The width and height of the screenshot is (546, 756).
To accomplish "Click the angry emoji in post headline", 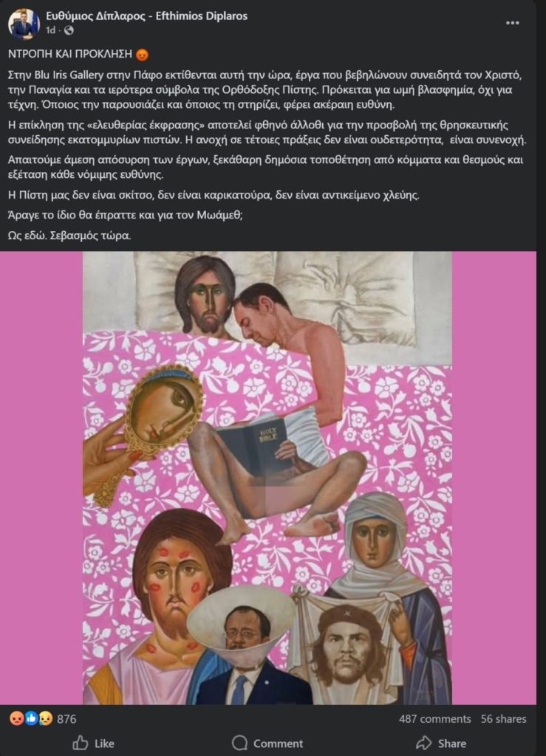I will [x=142, y=55].
